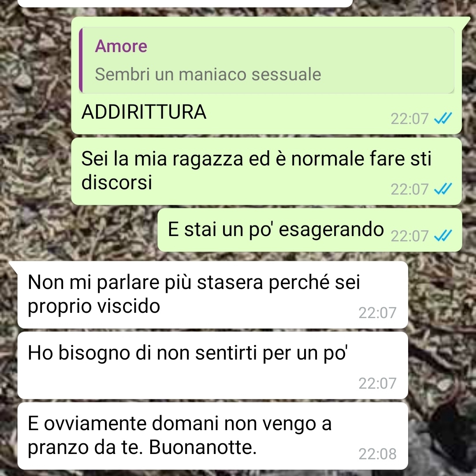Image resolution: width=476 pixels, height=476 pixels.
Task: Click the Amore sender name in quote
Action: tap(121, 46)
